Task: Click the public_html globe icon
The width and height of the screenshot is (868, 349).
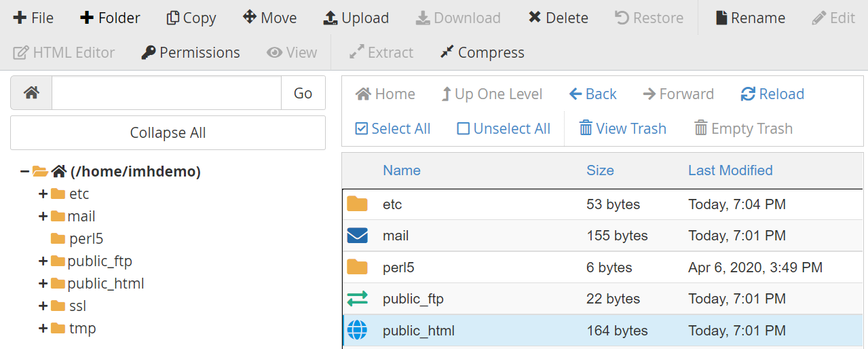Action: 357,330
